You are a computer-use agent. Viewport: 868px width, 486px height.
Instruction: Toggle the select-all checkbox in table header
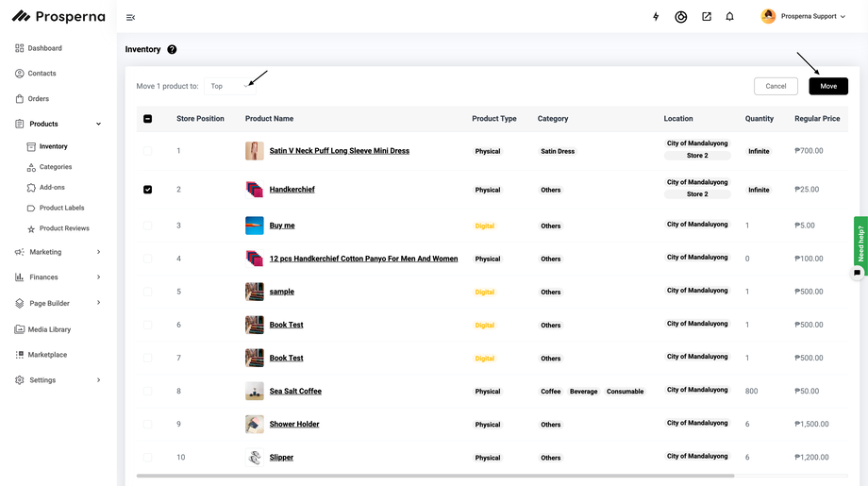pos(147,119)
